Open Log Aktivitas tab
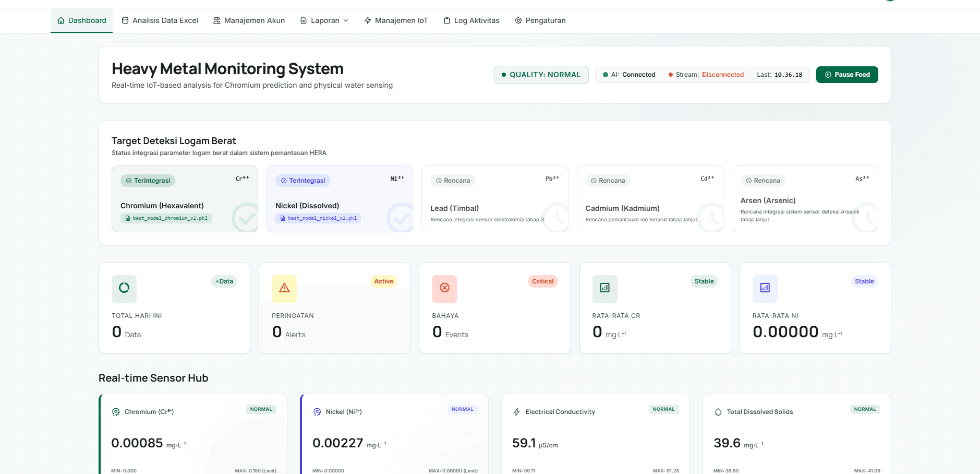This screenshot has height=474, width=980. click(471, 20)
